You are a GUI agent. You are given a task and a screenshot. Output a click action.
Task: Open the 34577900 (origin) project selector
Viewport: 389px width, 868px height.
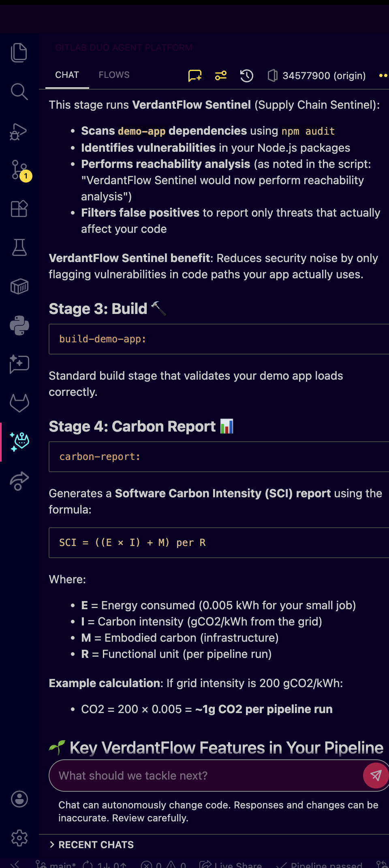coord(316,75)
